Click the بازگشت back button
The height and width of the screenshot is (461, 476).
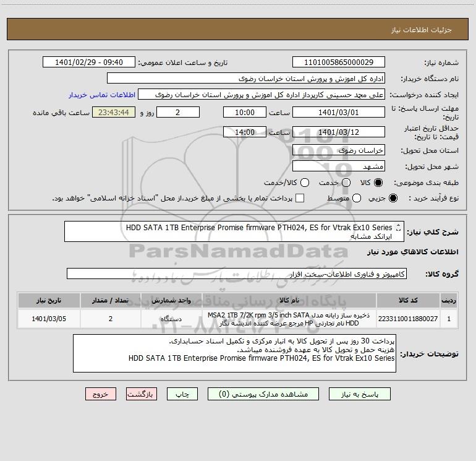point(142,394)
